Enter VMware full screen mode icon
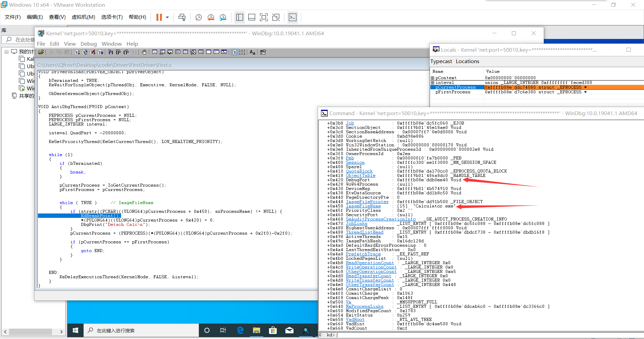The width and height of the screenshot is (644, 339). pos(264,17)
